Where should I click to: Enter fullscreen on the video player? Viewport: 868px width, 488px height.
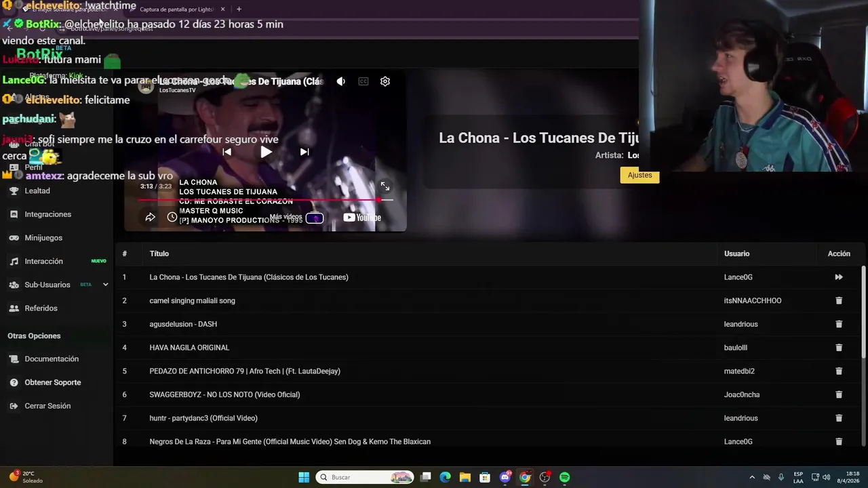point(385,186)
